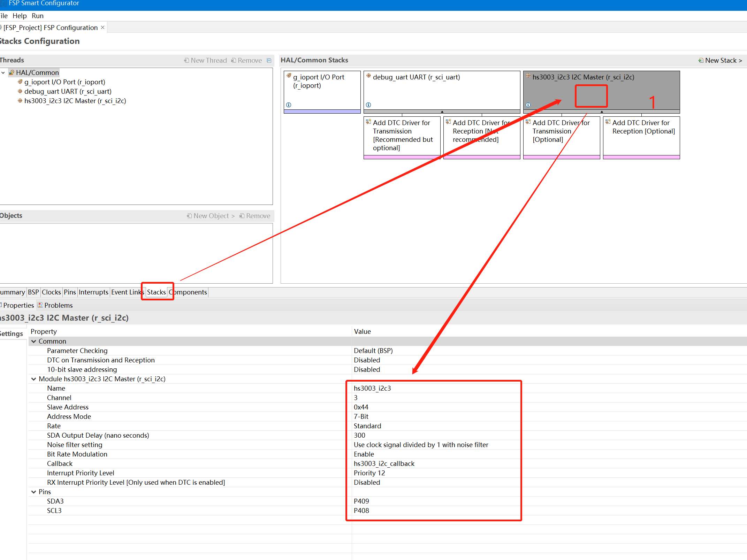Change Address Mode value 7-Bit
This screenshot has height=560, width=747.
361,416
